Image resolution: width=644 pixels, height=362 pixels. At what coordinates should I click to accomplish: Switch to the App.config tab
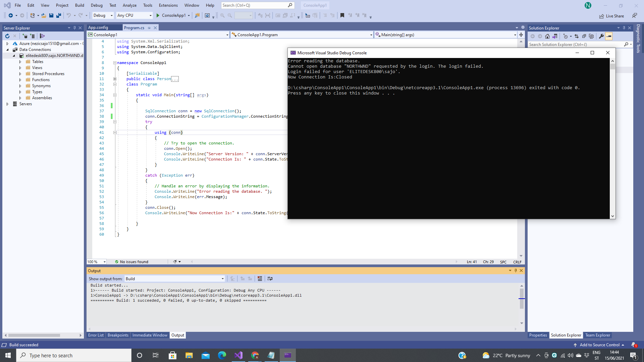pos(98,27)
